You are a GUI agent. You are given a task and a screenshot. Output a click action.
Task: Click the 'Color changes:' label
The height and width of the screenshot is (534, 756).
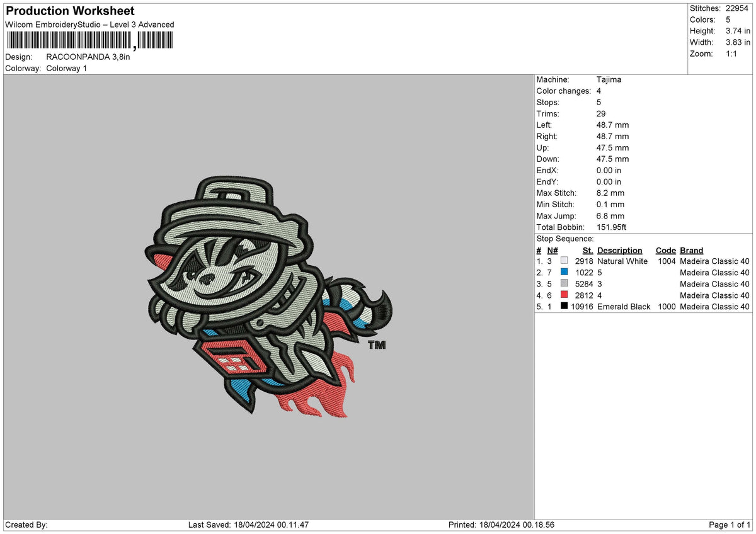coord(563,91)
